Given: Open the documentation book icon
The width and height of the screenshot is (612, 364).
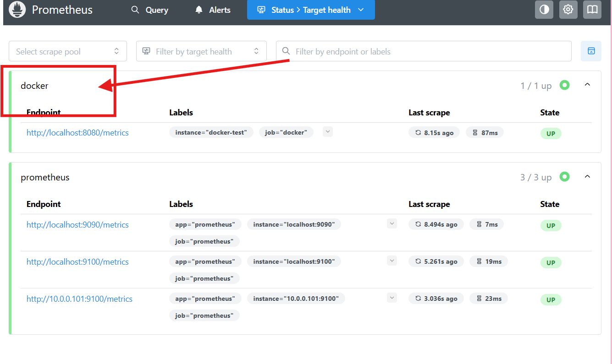Looking at the screenshot, I should click(x=592, y=10).
